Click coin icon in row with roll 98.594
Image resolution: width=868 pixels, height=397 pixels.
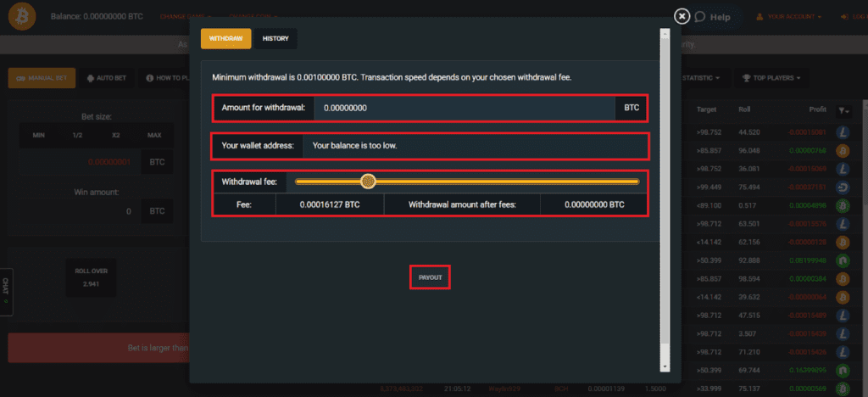843,278
